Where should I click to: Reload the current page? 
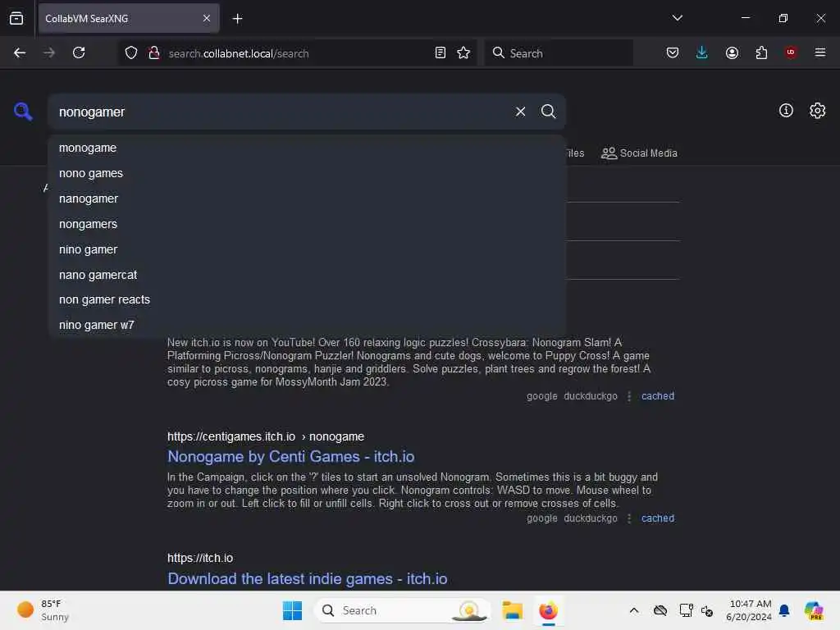(79, 52)
